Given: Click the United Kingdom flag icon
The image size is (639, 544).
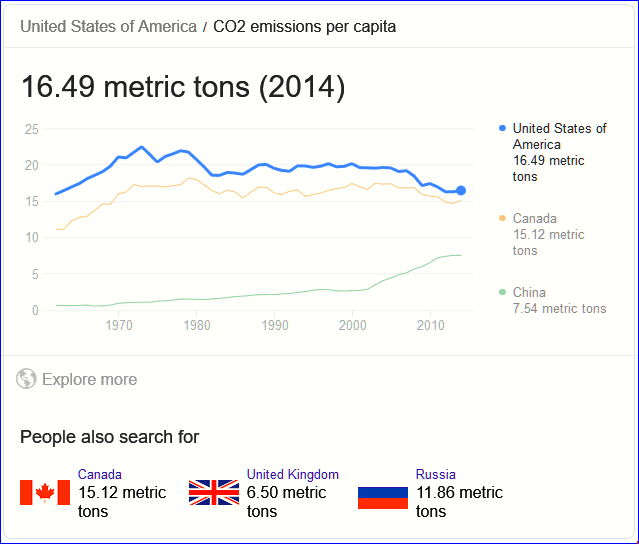Looking at the screenshot, I should click(x=214, y=492).
